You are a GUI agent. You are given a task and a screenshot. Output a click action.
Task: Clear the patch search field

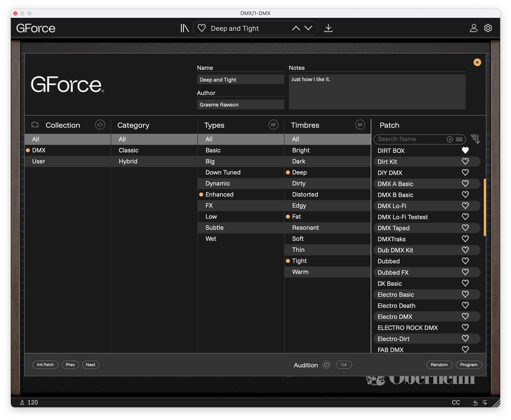[x=450, y=139]
